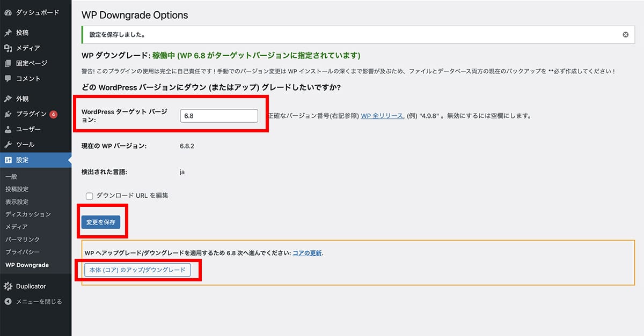644x336 pixels.
Task: Click the wrench icon beside ツール
Action: [x=8, y=144]
